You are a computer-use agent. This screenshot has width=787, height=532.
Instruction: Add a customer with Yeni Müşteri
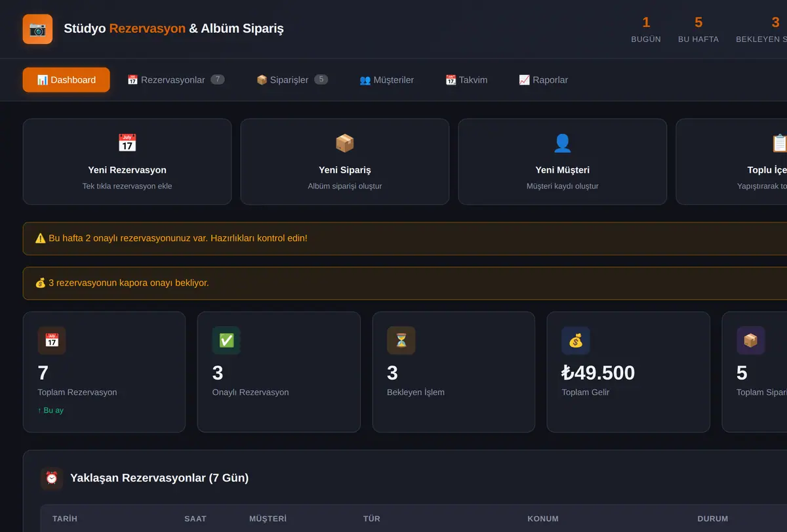point(563,161)
